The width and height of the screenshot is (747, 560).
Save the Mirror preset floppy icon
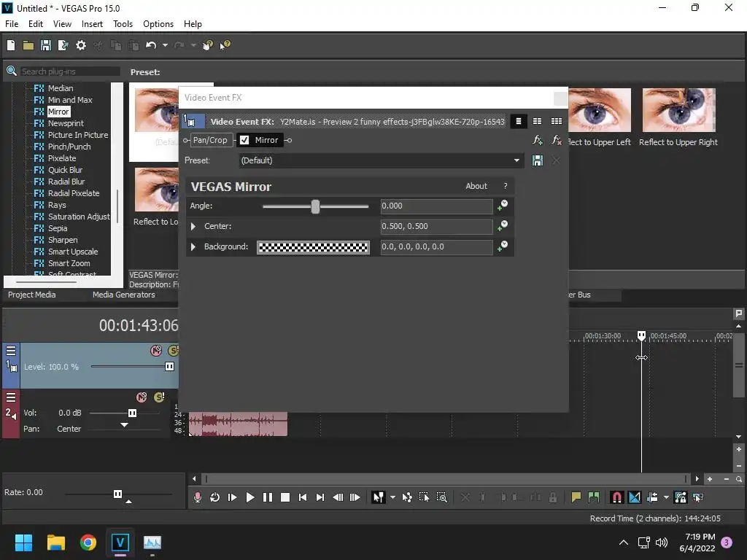(538, 160)
